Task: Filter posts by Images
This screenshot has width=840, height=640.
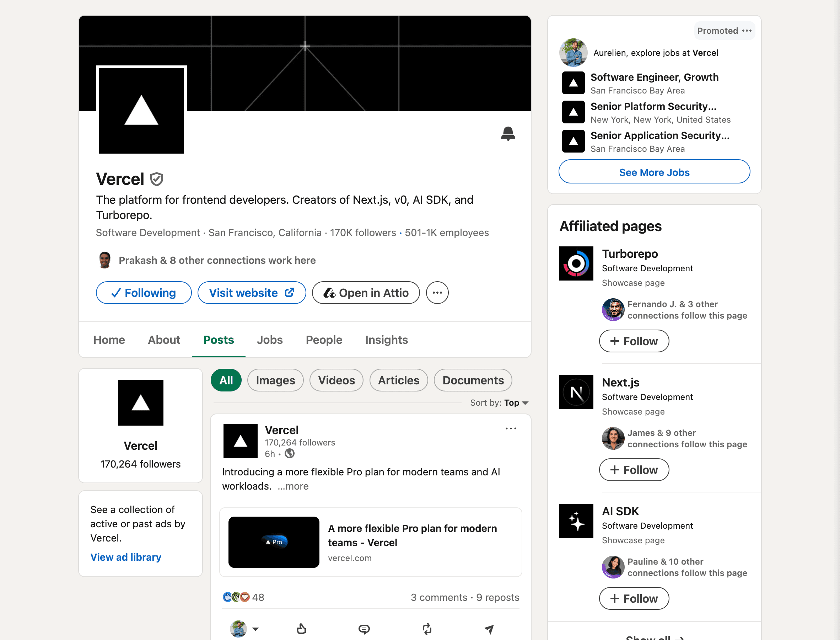Action: [x=275, y=380]
